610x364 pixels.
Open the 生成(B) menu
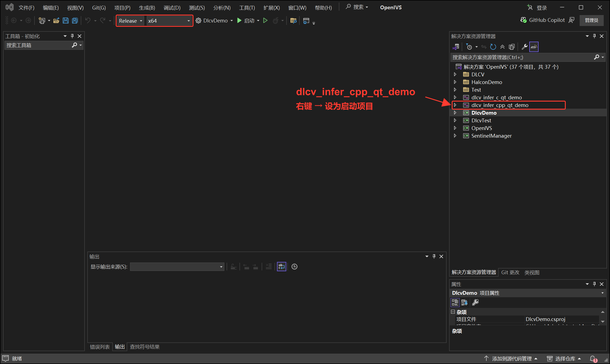click(147, 8)
